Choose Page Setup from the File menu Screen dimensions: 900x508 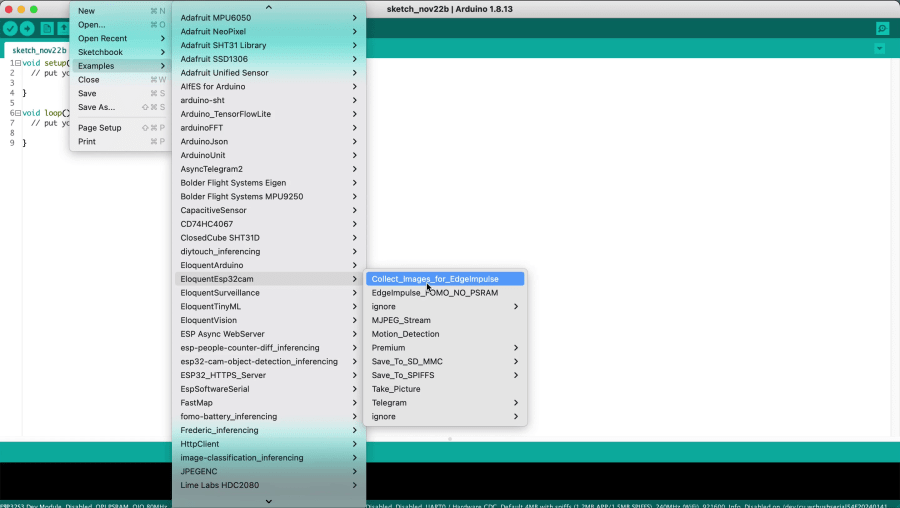[121, 128]
